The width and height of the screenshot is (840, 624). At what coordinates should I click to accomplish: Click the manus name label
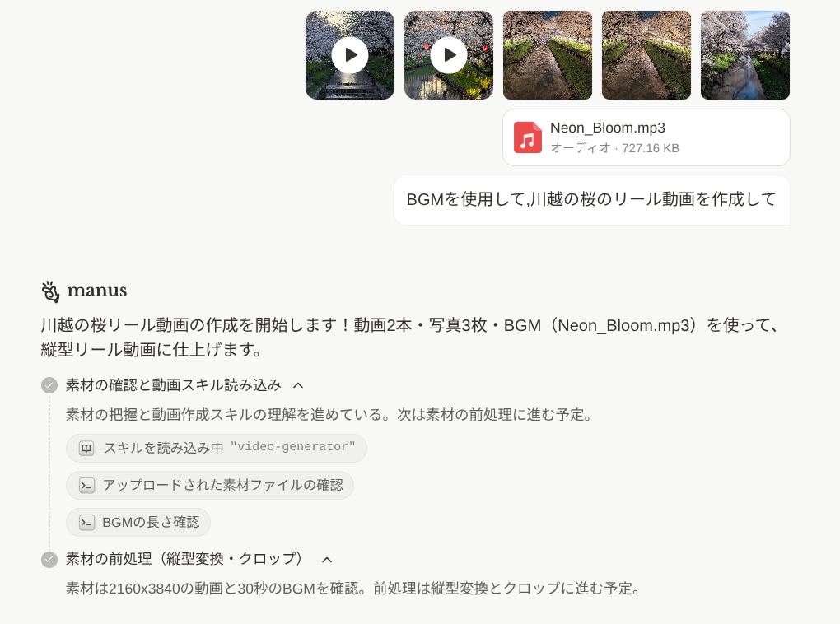(97, 291)
